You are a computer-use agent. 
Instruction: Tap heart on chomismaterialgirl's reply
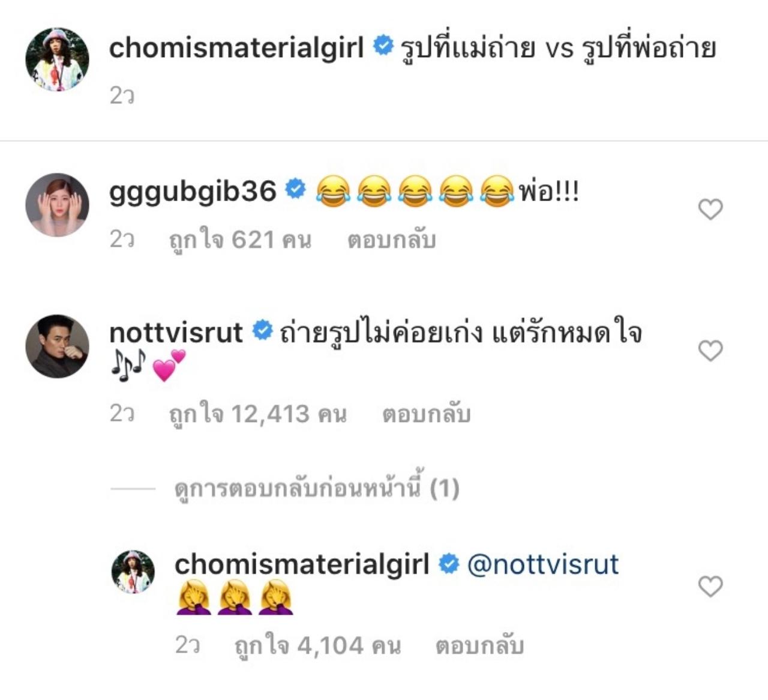tap(710, 587)
